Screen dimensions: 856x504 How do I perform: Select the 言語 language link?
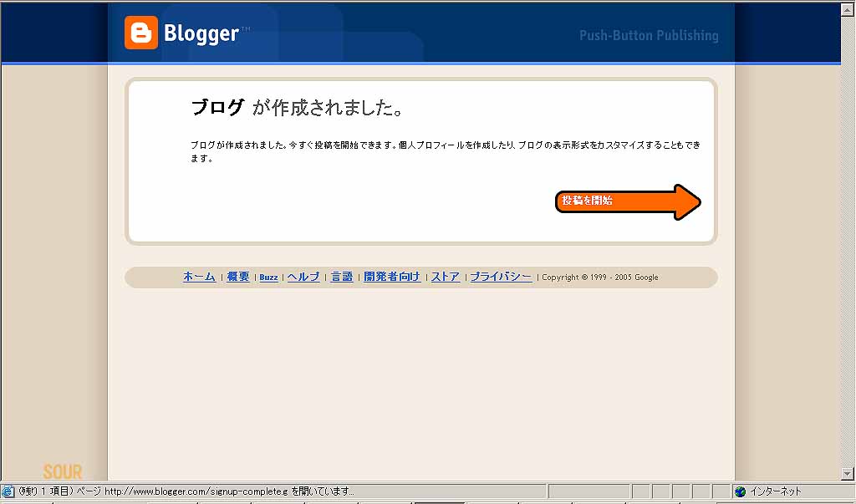(342, 277)
